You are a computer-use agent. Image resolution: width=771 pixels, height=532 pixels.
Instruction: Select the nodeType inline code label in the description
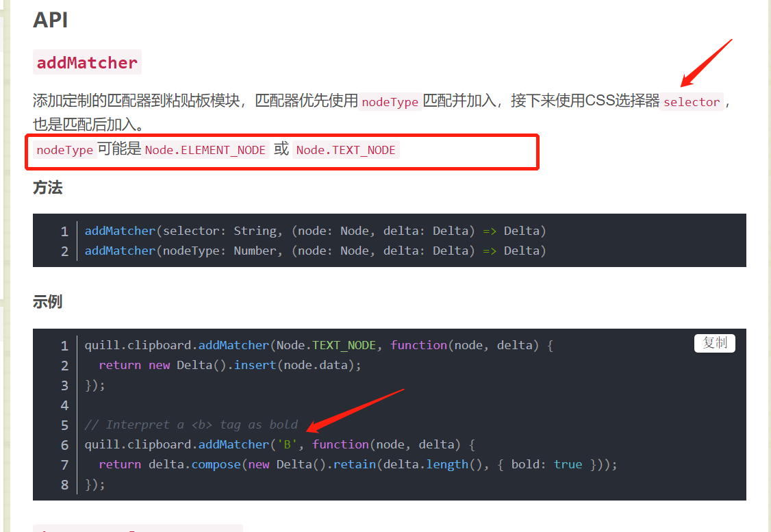tap(390, 101)
